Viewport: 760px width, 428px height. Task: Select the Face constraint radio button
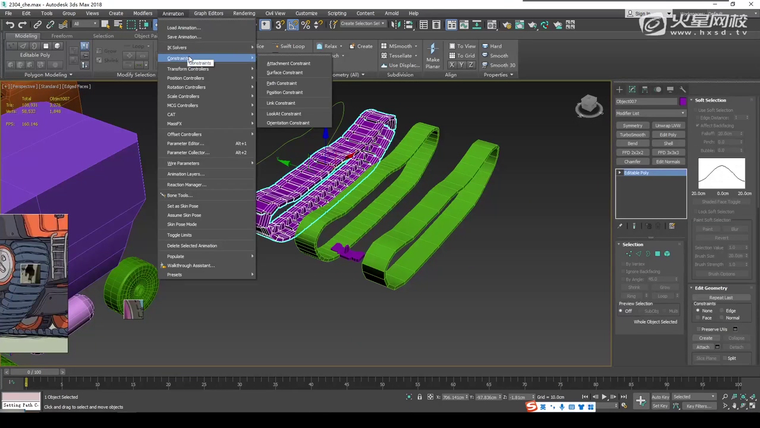699,318
